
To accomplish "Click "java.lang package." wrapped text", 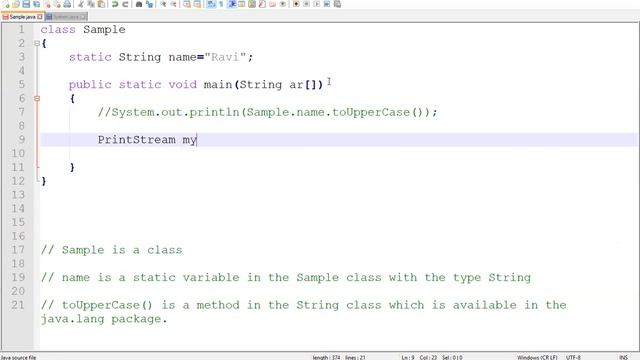I will 104,319.
